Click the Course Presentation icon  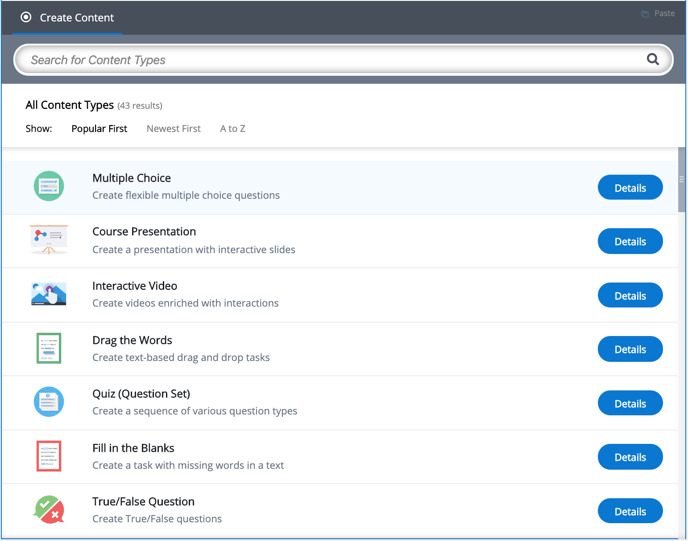click(x=48, y=240)
